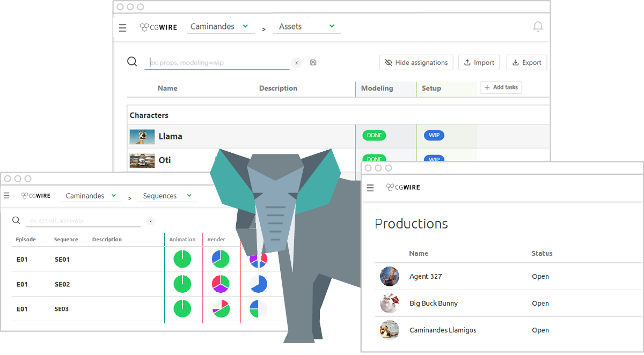The width and height of the screenshot is (644, 355).
Task: Click the Import button
Action: 479,63
